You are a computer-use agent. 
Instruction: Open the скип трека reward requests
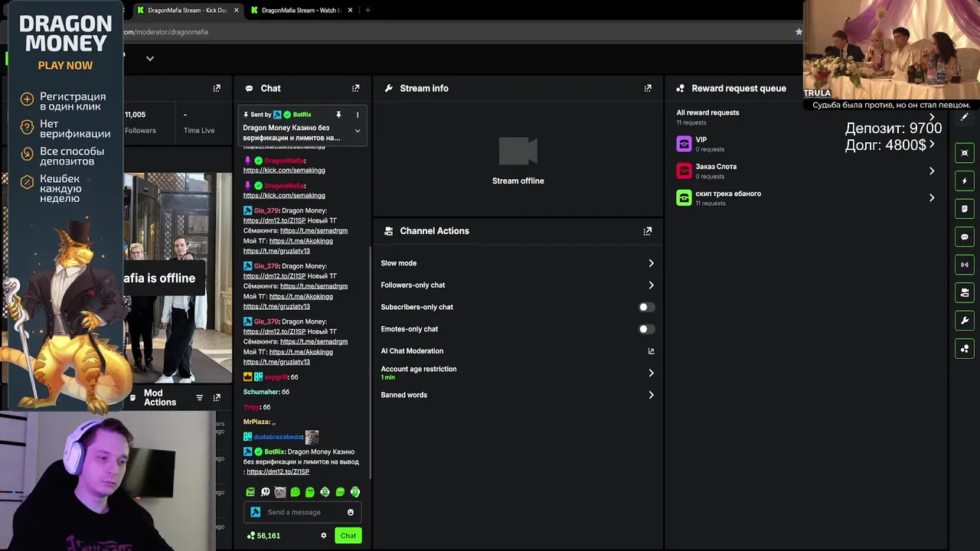[x=805, y=198]
